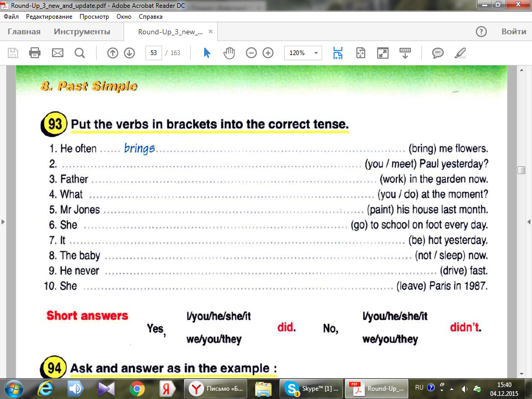Open the Find text magnifier icon
The image size is (532, 399).
[79, 53]
